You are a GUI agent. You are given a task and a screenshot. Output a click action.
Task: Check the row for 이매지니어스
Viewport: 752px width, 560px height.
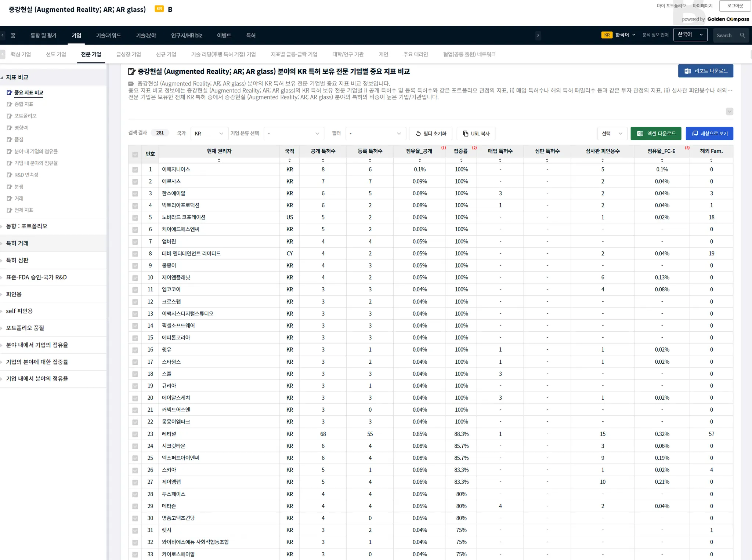coord(135,170)
